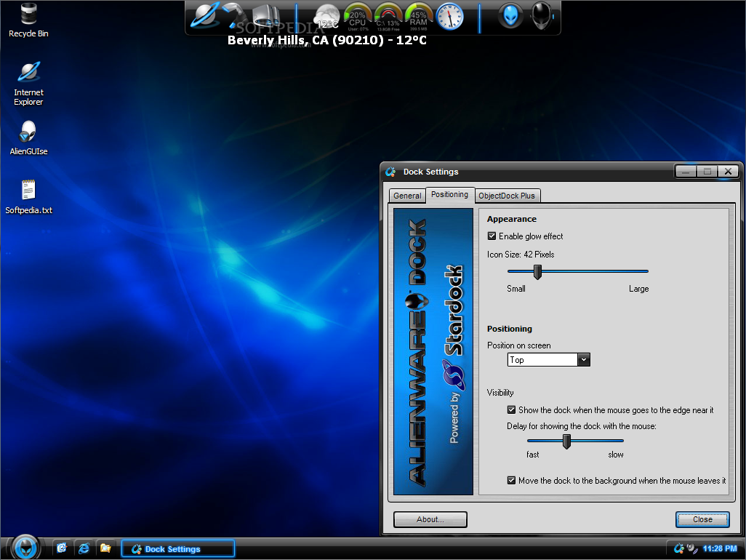Select the Softpedia.txt file icon

[28, 197]
